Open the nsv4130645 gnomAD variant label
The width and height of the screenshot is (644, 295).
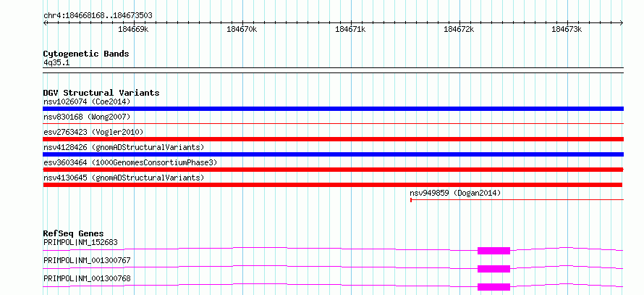pos(124,178)
